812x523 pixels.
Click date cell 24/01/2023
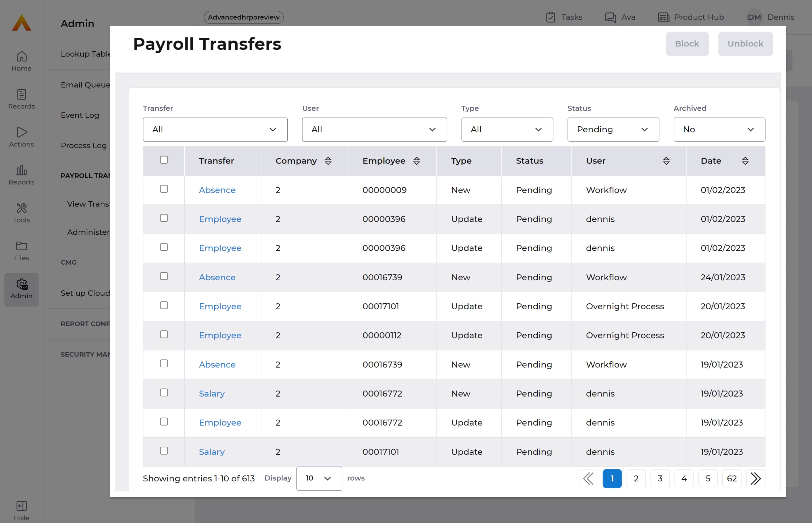click(x=723, y=277)
